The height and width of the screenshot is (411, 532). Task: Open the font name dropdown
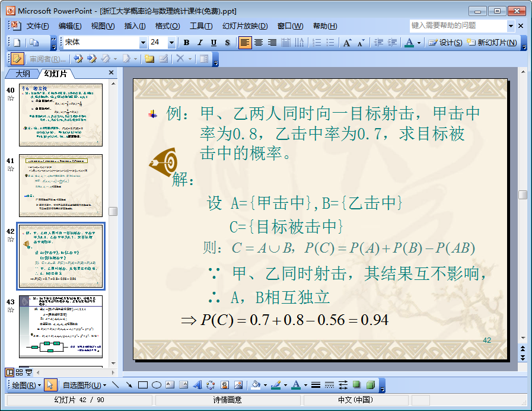(143, 43)
